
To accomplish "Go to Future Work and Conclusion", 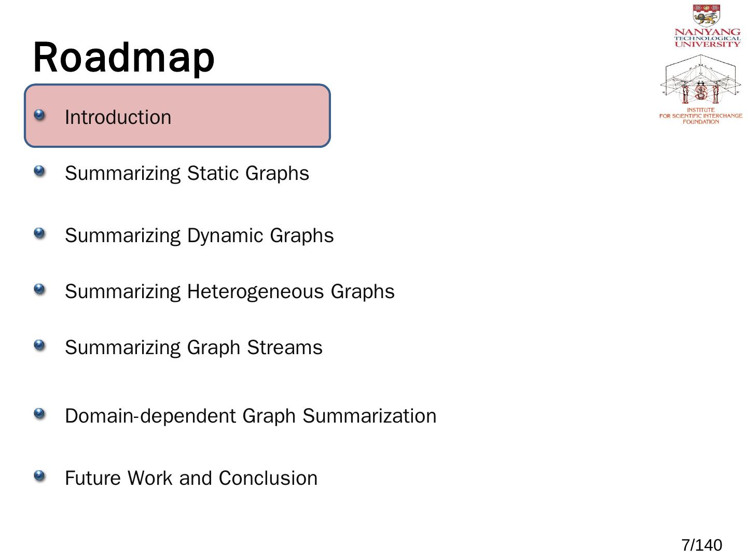I will [191, 478].
